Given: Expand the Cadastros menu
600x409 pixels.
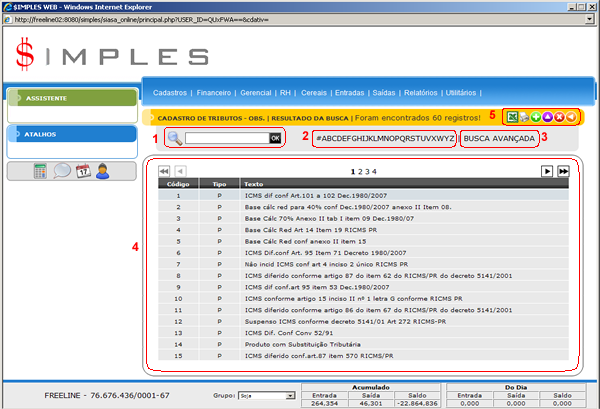Looking at the screenshot, I should (x=169, y=92).
